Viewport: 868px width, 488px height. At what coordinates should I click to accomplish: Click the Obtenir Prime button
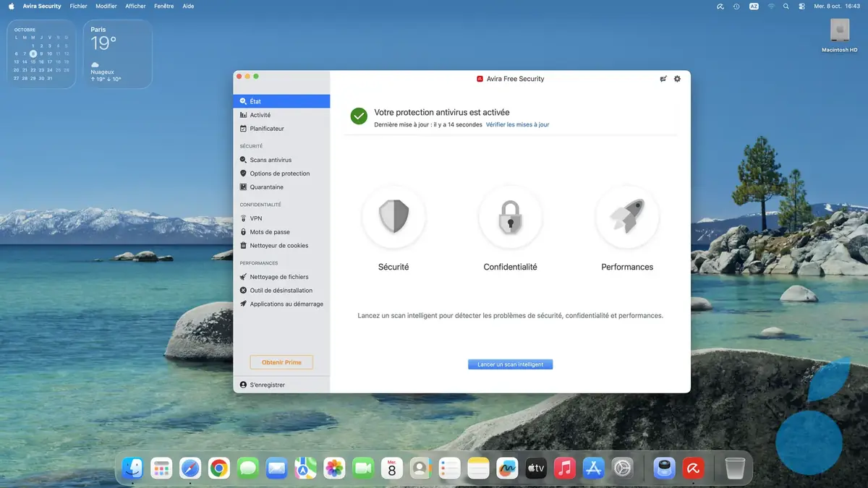point(281,361)
